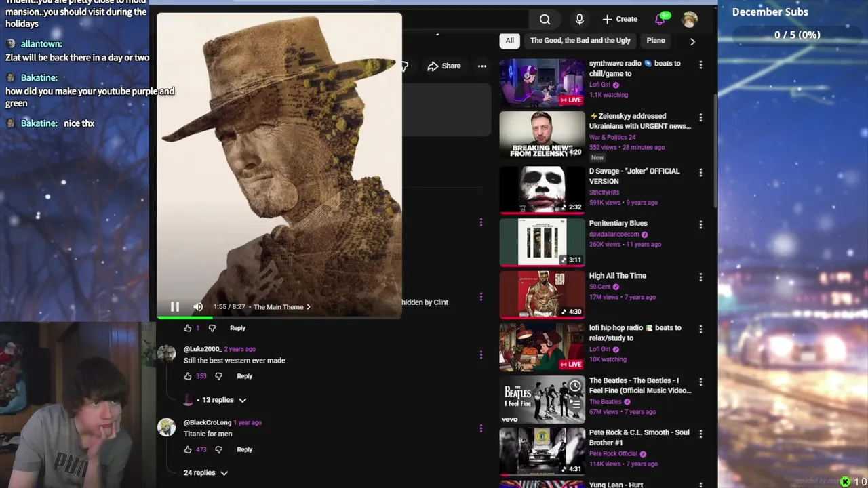Open Lofi Girl channel under synthwave radio

[599, 85]
